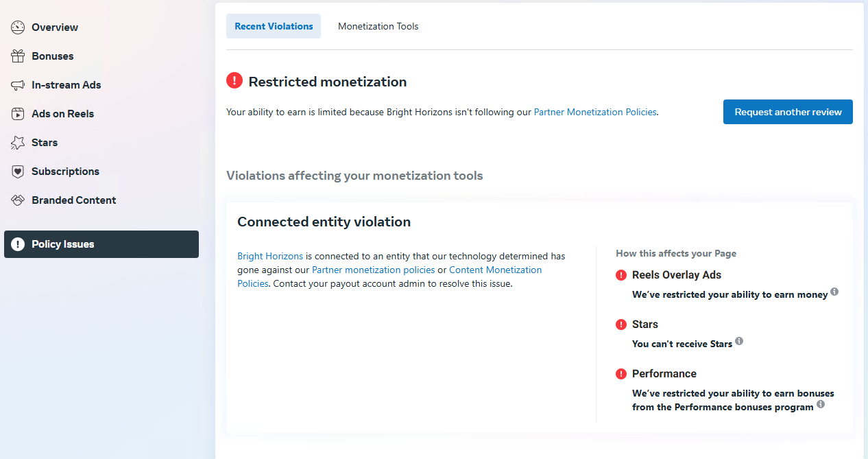Select the Policy Issues menu item

[x=101, y=244]
